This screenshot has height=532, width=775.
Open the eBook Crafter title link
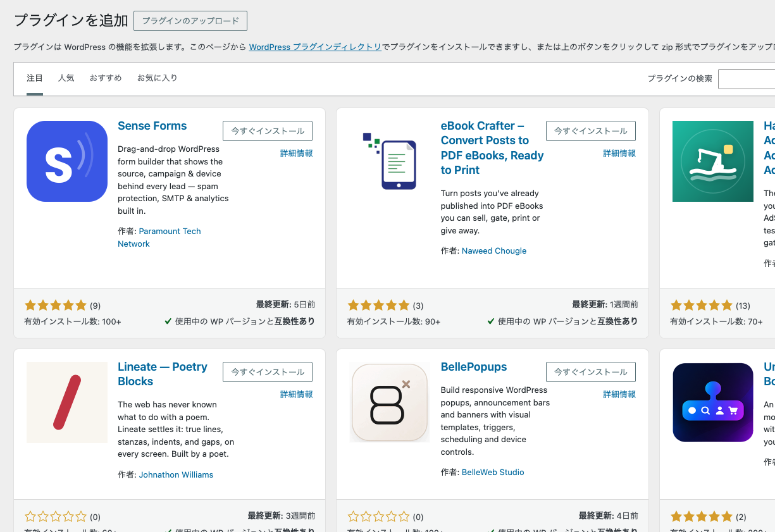pyautogui.click(x=492, y=148)
